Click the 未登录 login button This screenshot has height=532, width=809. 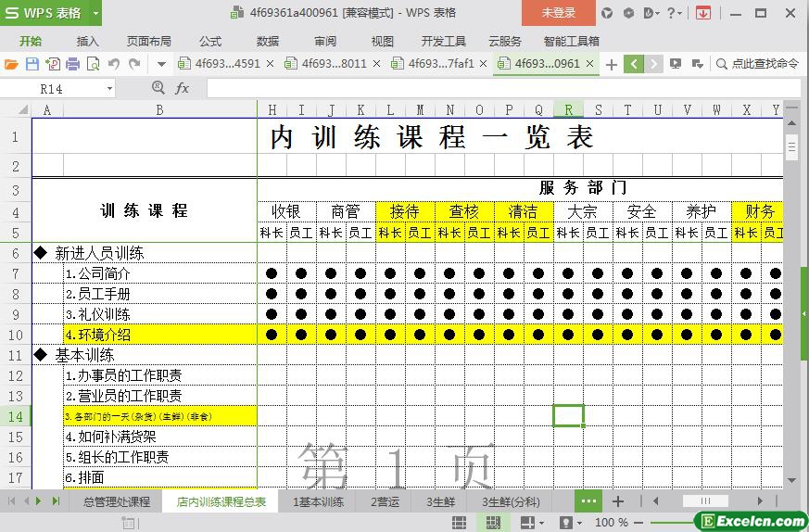coord(558,13)
